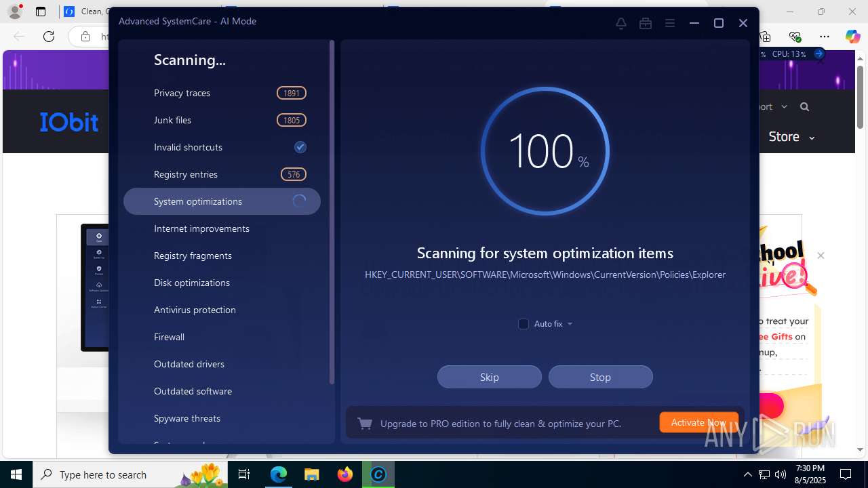Open the toolbox briefcase icon

coord(646,23)
